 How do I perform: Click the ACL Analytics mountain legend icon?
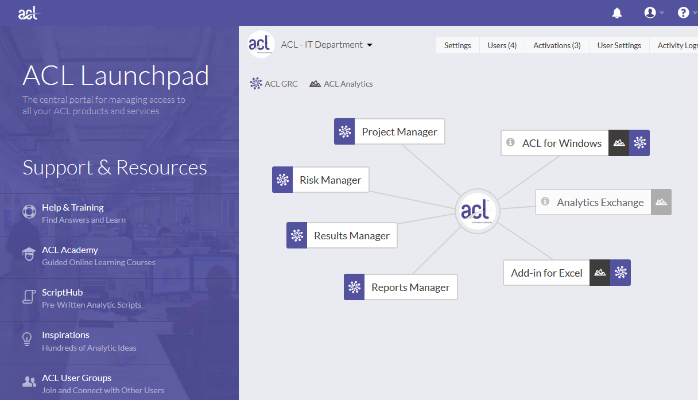pos(315,84)
